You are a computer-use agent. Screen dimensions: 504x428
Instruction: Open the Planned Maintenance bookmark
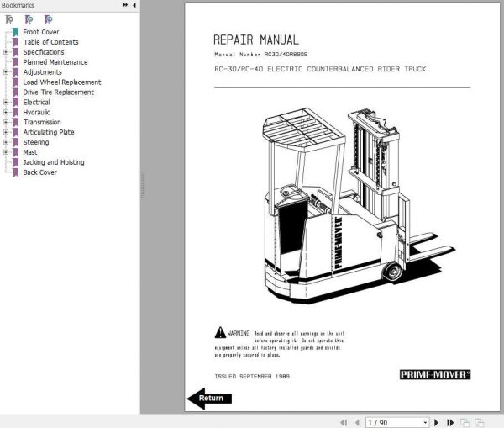(55, 62)
